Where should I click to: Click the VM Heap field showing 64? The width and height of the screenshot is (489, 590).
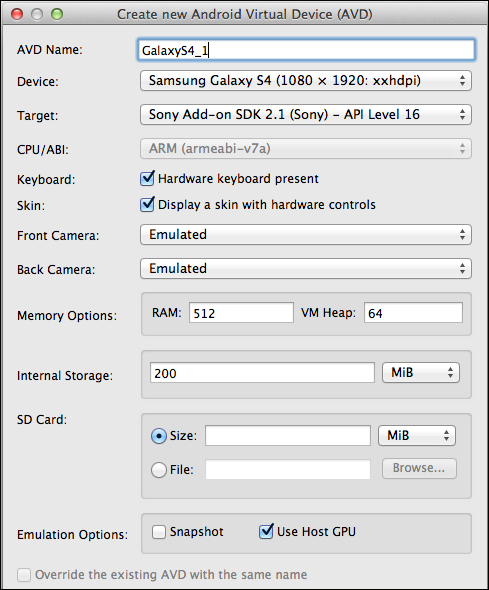tap(413, 313)
